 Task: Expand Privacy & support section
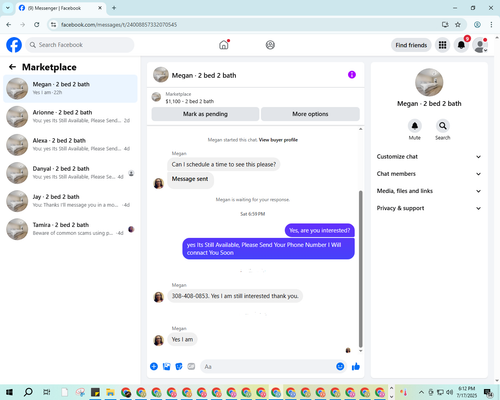tap(429, 208)
